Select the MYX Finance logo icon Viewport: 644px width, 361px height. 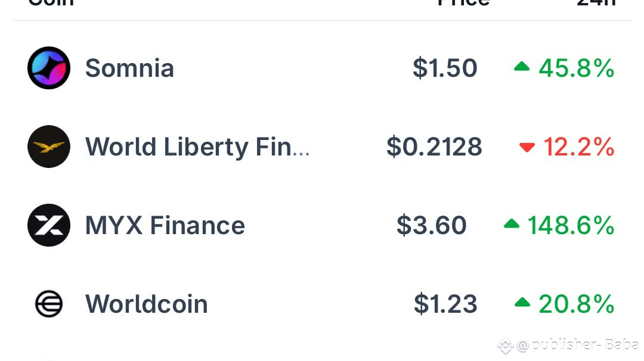coord(49,225)
